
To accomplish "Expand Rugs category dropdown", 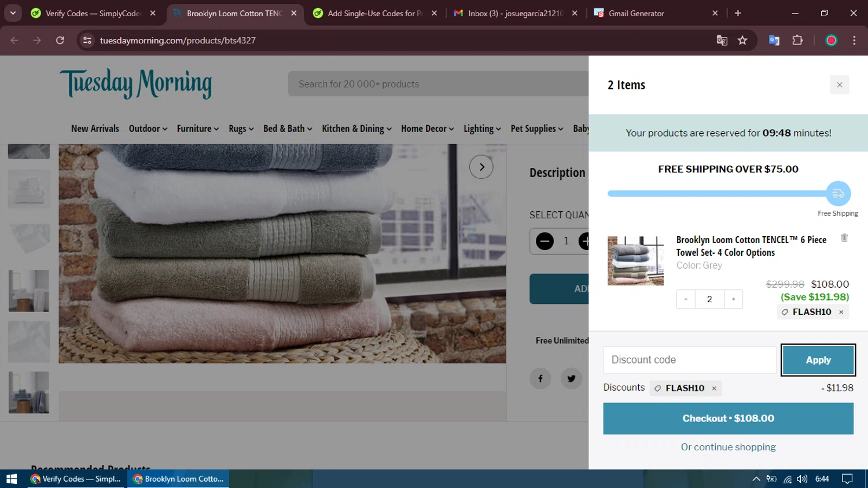I will tap(241, 129).
